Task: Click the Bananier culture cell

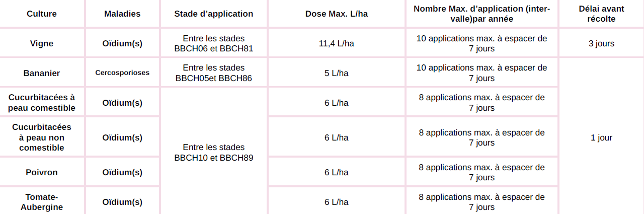Action: click(42, 73)
